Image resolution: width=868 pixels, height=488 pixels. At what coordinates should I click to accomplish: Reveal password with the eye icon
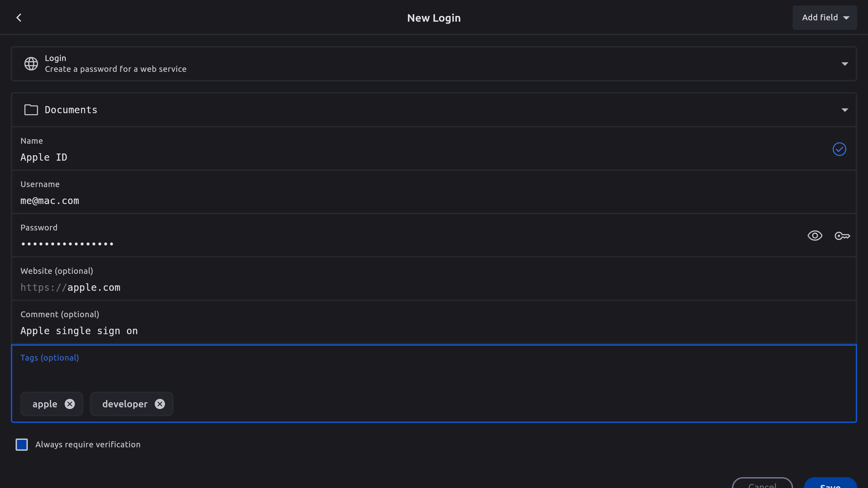pyautogui.click(x=815, y=236)
